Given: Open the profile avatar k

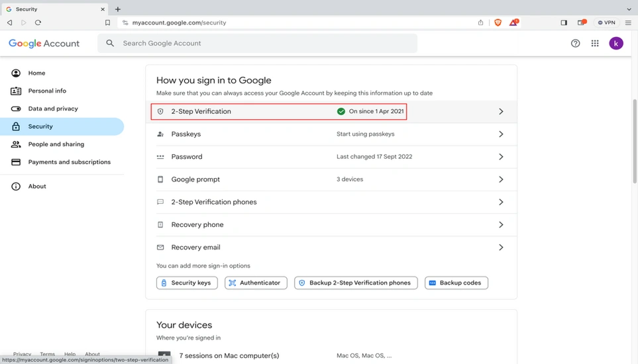Looking at the screenshot, I should click(616, 43).
